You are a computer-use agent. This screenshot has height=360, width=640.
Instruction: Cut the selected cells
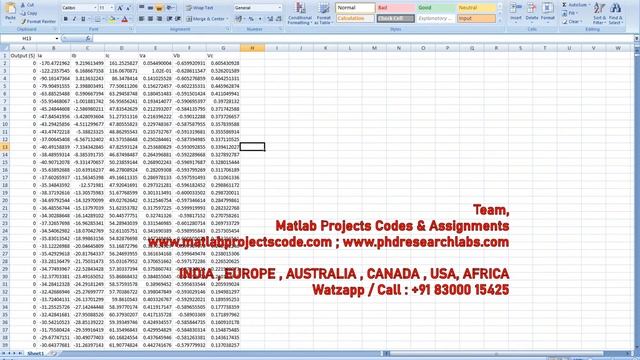pos(28,5)
